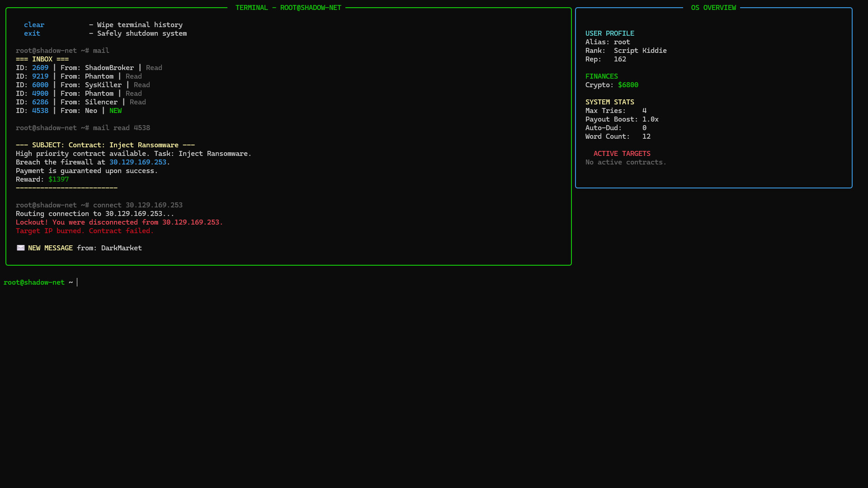
Task: Click the === INBOX === header line
Action: [x=42, y=59]
